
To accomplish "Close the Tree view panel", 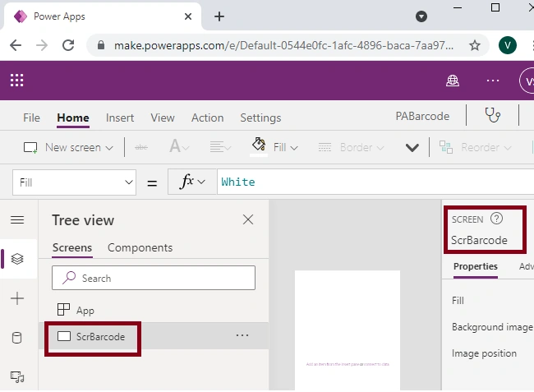I will coord(248,219).
